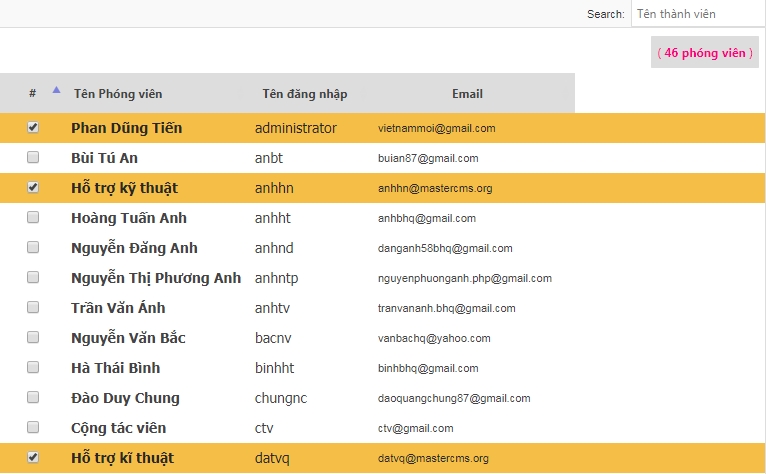Viewport: 766px width, 474px height.
Task: Check the box for Cộng tác viên
Action: point(33,427)
